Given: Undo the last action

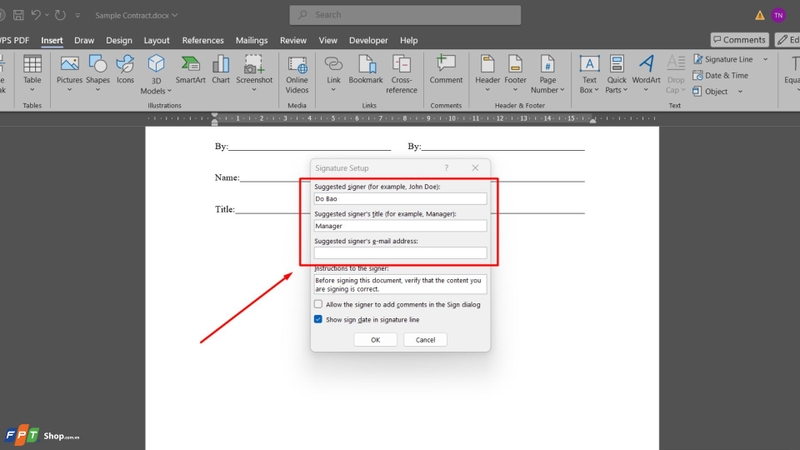Looking at the screenshot, I should pos(36,15).
